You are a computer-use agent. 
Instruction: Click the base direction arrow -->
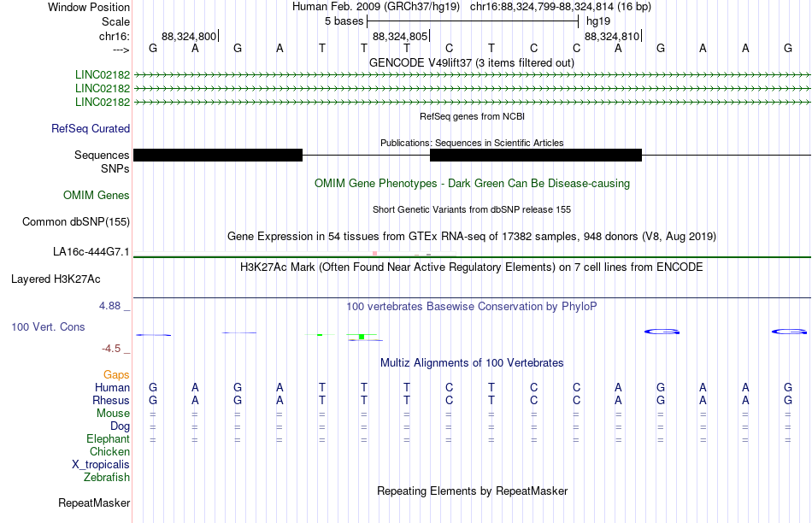click(x=121, y=50)
